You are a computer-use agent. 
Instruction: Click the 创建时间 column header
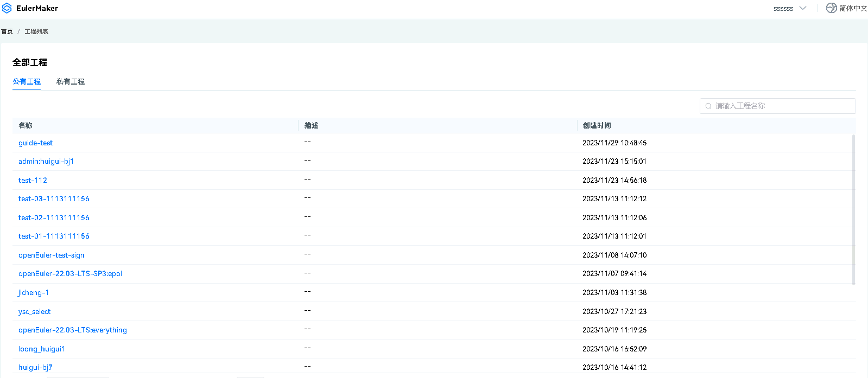pos(597,126)
